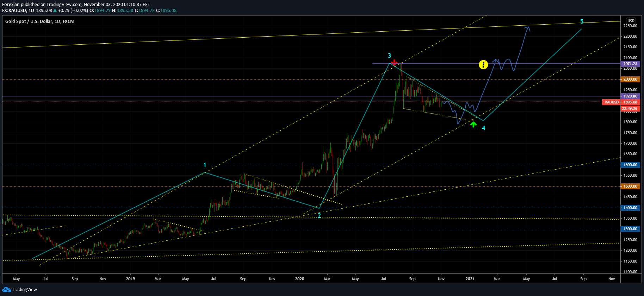This screenshot has width=644, height=296.
Task: Click the 1895.08 current price label
Action: [x=630, y=102]
